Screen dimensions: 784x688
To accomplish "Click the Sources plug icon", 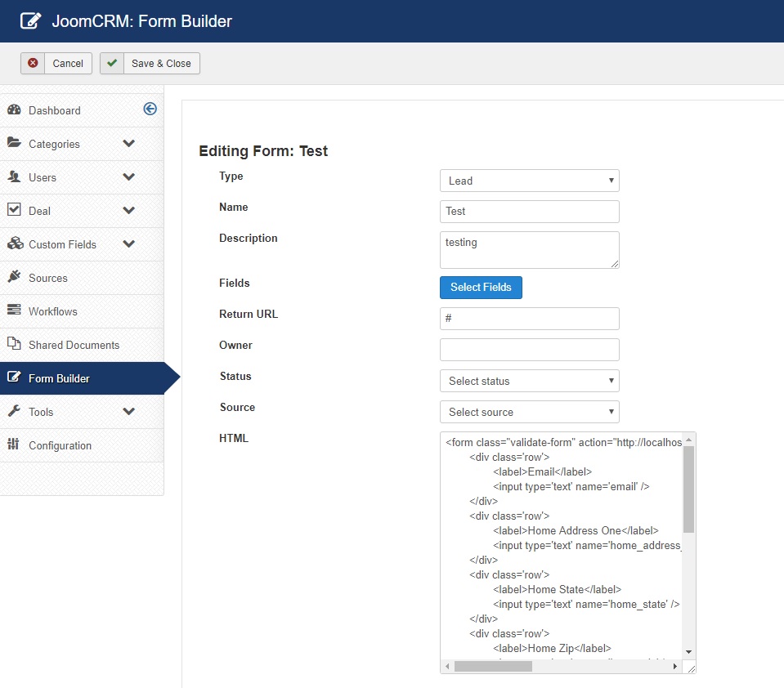I will pyautogui.click(x=14, y=278).
